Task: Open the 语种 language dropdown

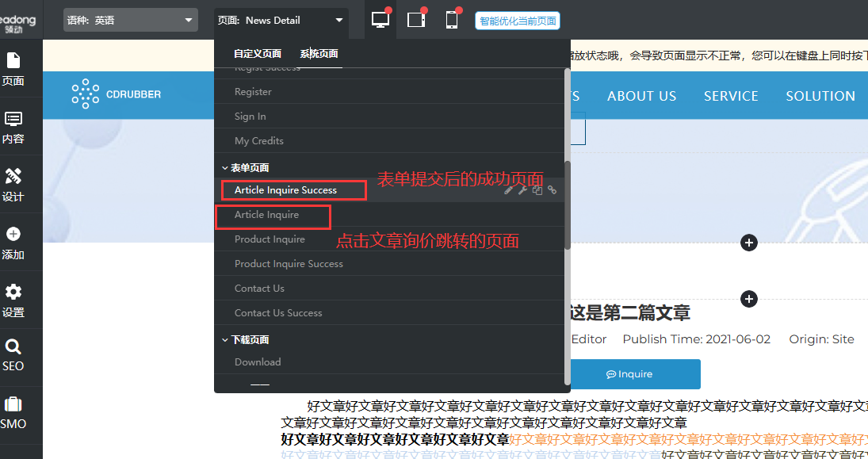Action: (130, 20)
